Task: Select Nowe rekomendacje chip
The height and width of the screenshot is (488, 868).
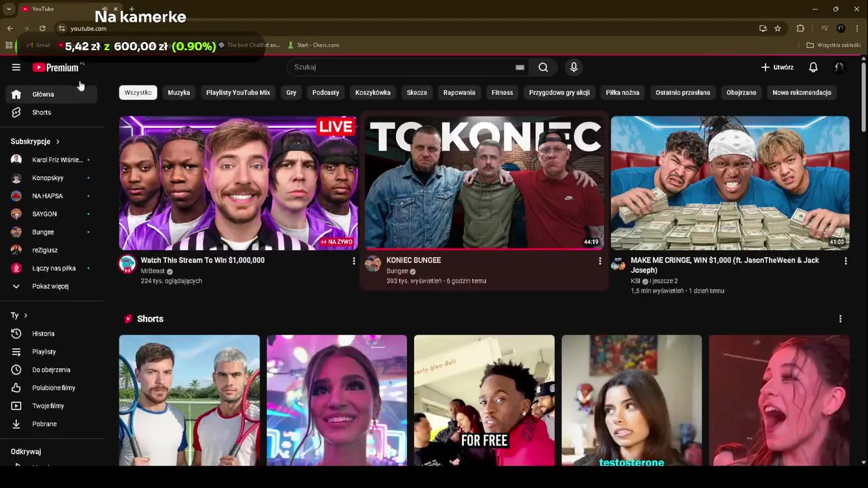Action: (802, 92)
